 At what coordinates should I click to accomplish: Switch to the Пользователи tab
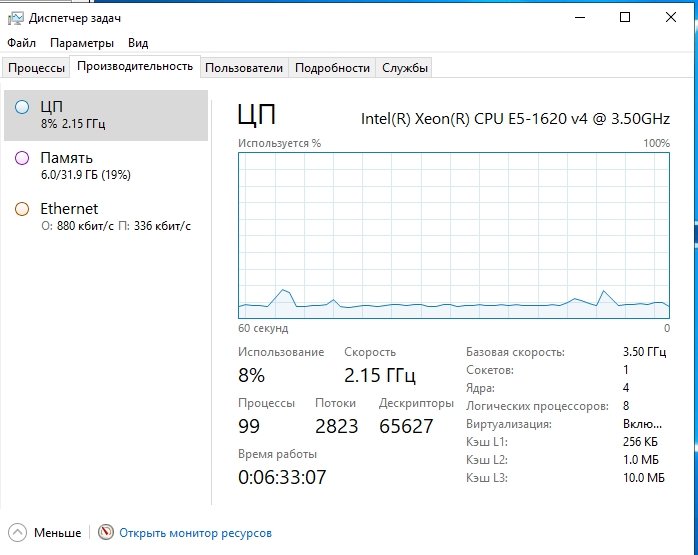244,68
